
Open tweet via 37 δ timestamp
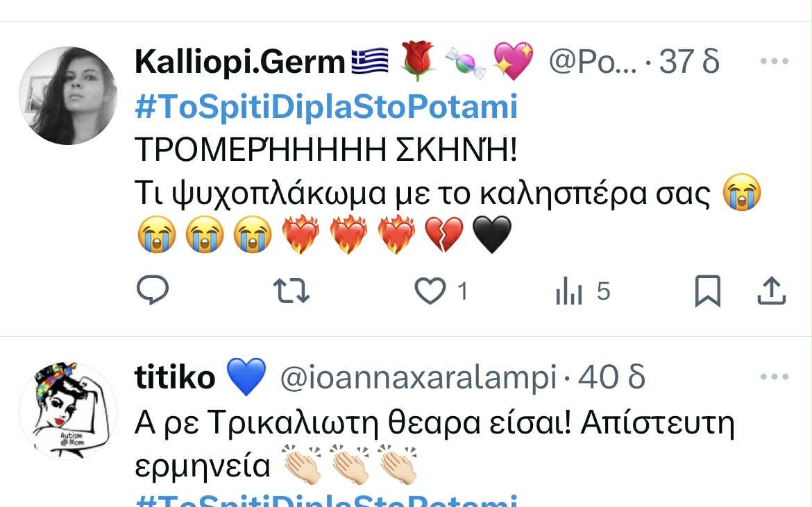pos(688,61)
